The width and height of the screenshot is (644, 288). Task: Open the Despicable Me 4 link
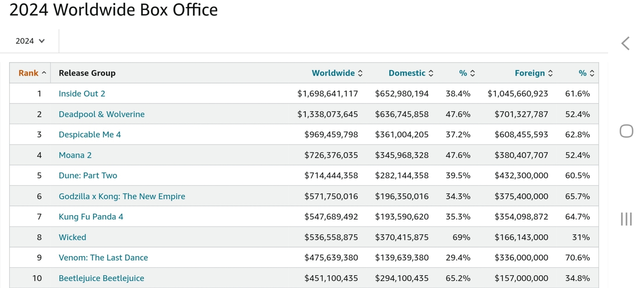(x=90, y=135)
